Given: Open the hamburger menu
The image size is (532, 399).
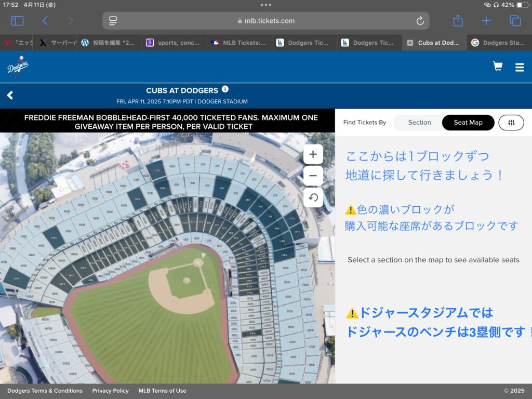Looking at the screenshot, I should 520,67.
